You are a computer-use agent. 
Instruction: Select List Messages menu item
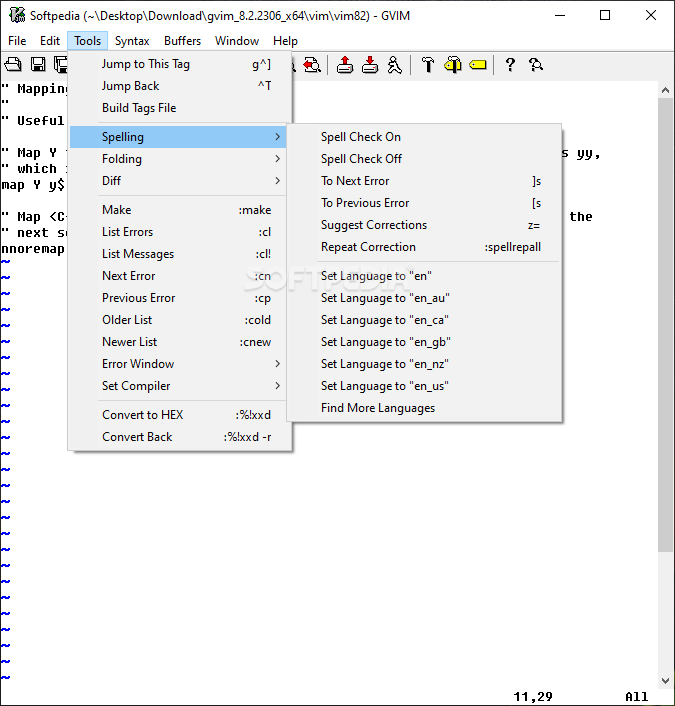(x=178, y=254)
